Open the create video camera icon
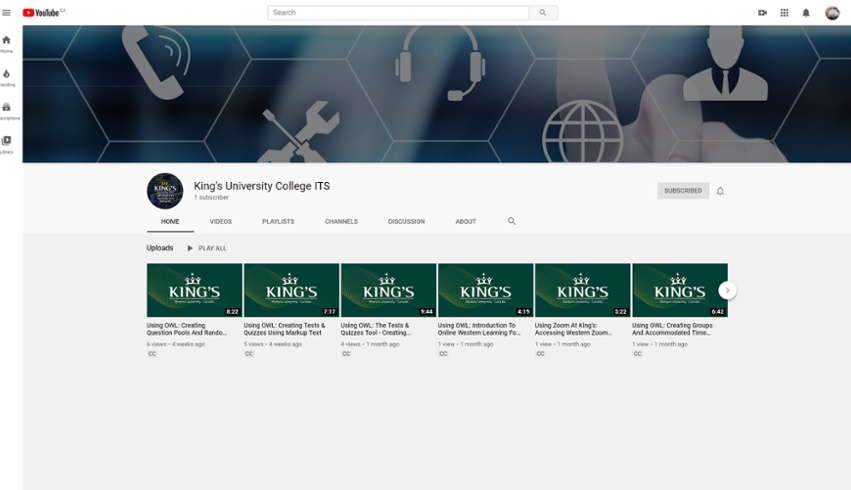This screenshot has width=851, height=490. pyautogui.click(x=762, y=12)
